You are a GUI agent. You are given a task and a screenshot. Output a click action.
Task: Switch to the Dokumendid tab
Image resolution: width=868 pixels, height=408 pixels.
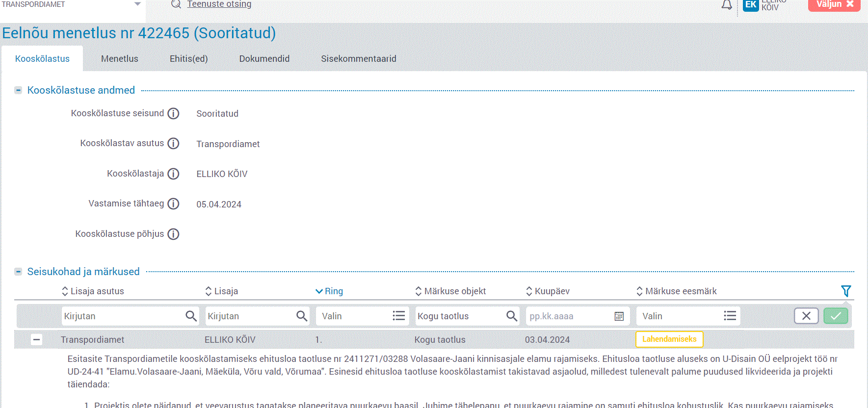[264, 59]
